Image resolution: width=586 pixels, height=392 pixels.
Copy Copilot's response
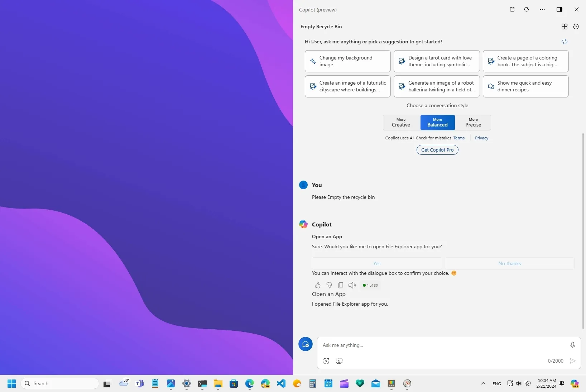click(341, 285)
